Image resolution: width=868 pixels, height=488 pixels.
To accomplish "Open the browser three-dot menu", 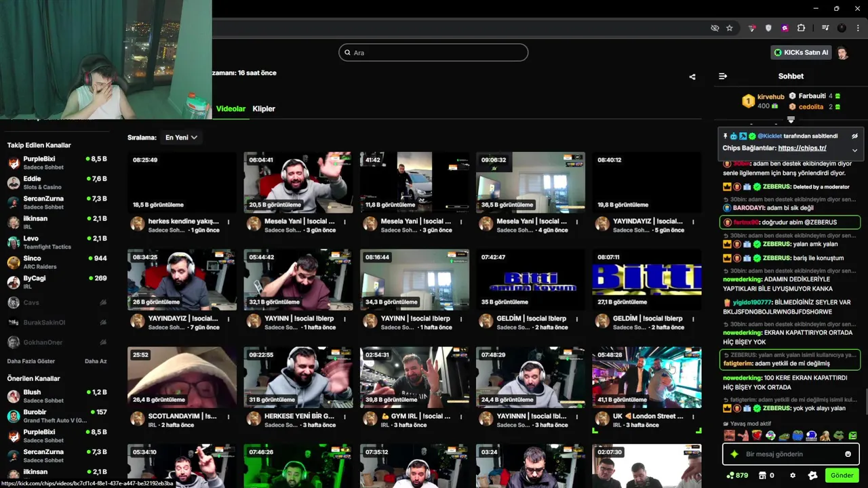I will (858, 28).
